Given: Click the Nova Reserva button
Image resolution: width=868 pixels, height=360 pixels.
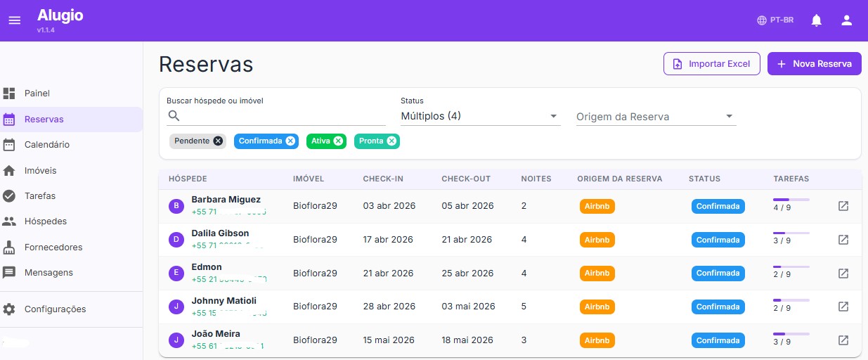Looking at the screenshot, I should (x=815, y=63).
